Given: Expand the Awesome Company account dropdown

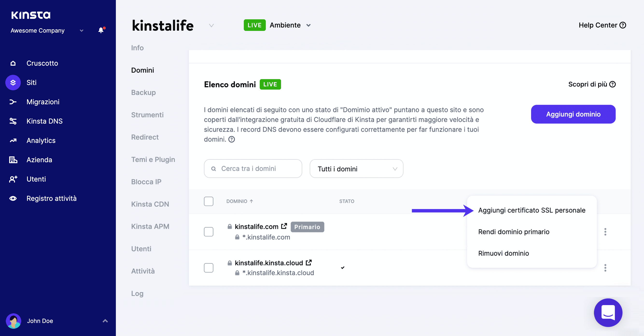Looking at the screenshot, I should [81, 30].
